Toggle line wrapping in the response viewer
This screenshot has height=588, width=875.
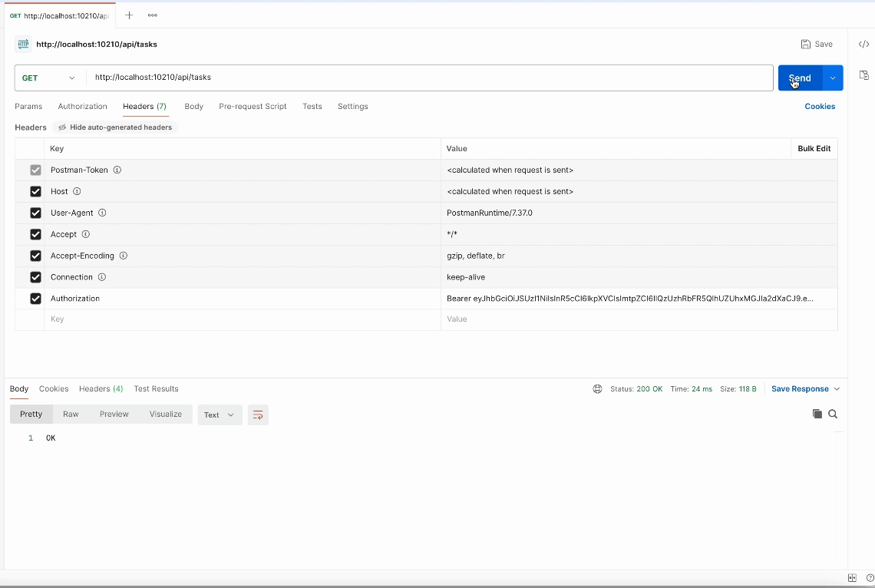coord(257,415)
